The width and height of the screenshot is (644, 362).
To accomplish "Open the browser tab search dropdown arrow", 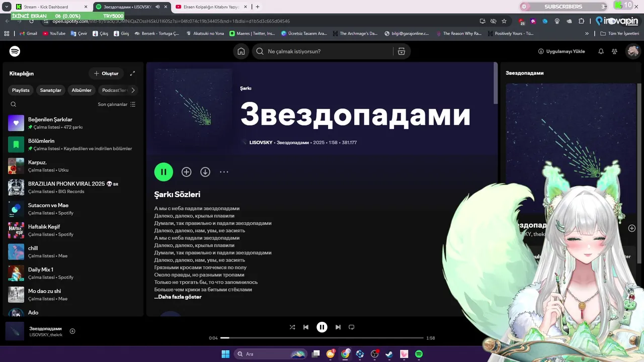I will 6,7.
